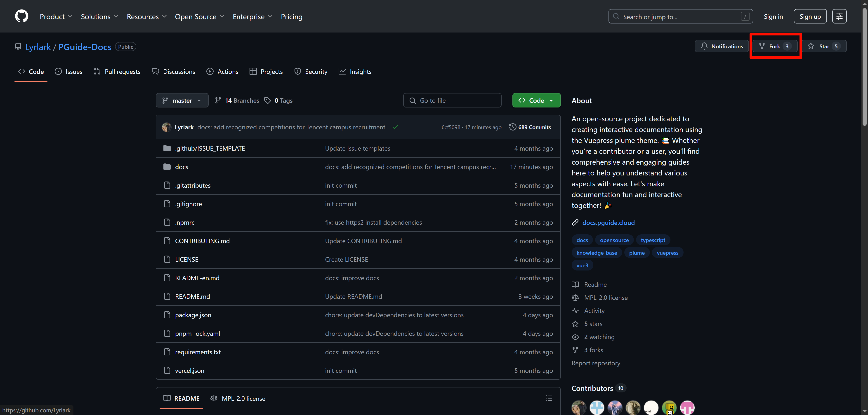868x415 pixels.
Task: Switch to the Issues tab
Action: click(x=68, y=71)
